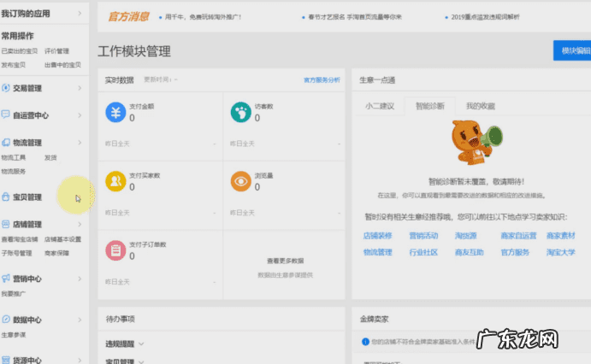The width and height of the screenshot is (591, 364).
Task: Expand the 交易管理 chevron
Action: pos(80,88)
